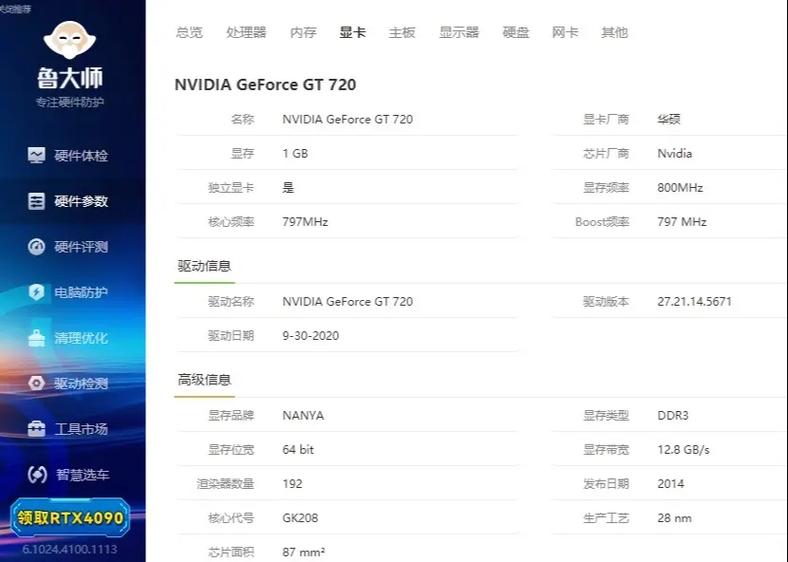The image size is (788, 562).
Task: Switch to the 主板 tab
Action: tap(402, 33)
